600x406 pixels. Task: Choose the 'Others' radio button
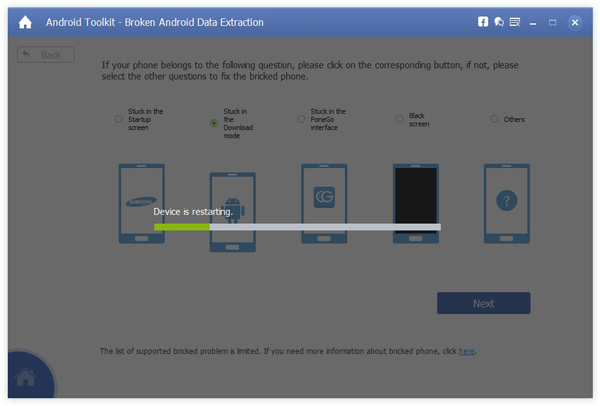[x=494, y=119]
